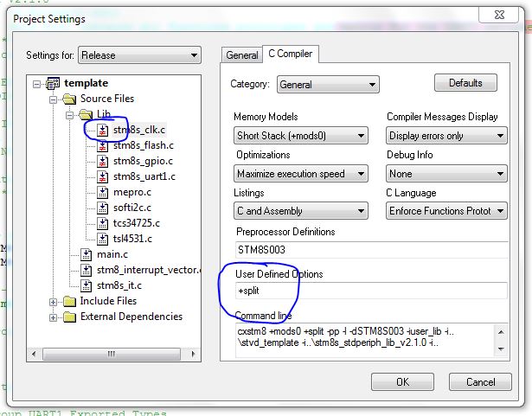Click the Include Files folder icon
The image size is (532, 416).
tap(69, 301)
